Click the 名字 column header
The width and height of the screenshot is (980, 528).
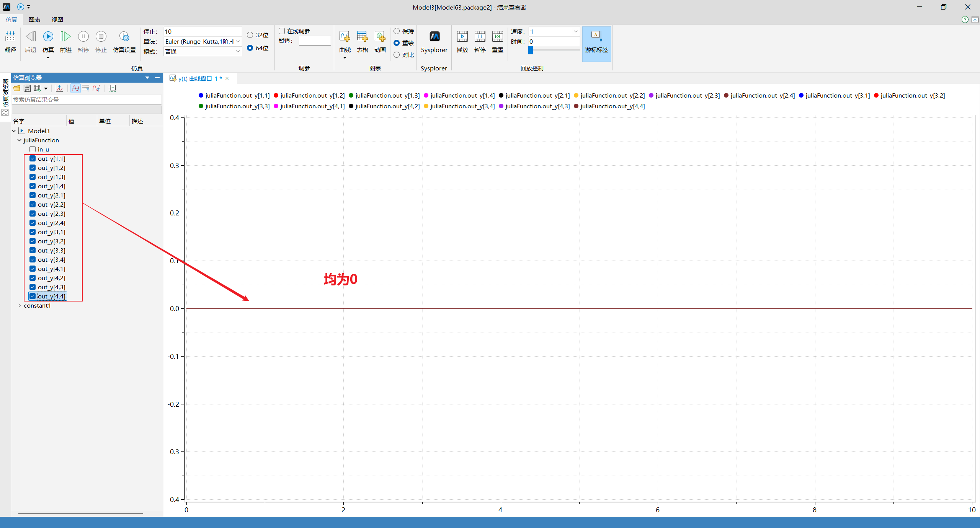click(x=39, y=121)
